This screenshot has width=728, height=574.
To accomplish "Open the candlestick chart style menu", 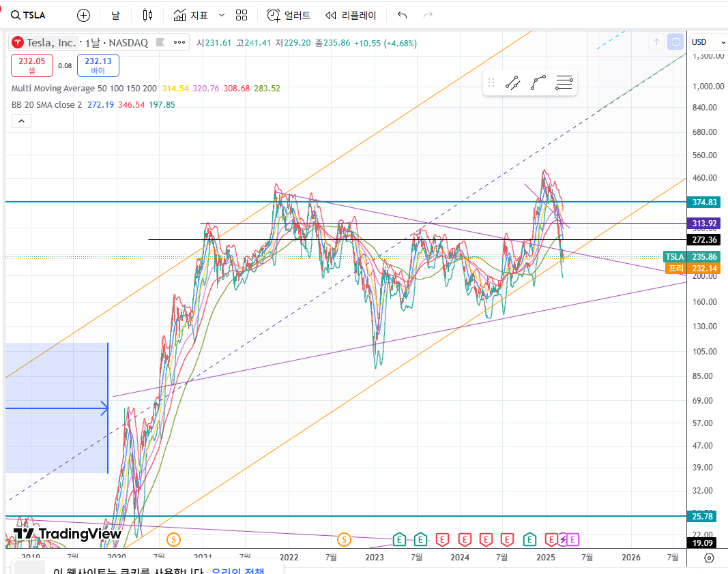I will click(x=147, y=15).
